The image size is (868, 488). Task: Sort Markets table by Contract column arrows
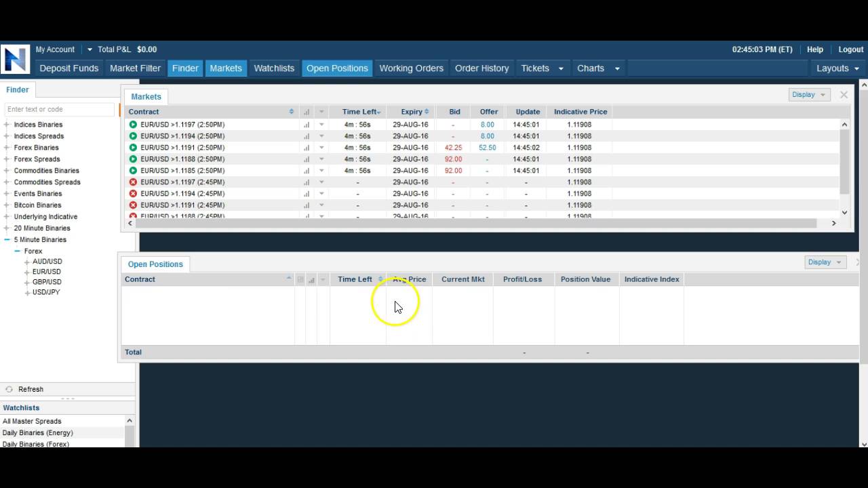pyautogui.click(x=292, y=112)
